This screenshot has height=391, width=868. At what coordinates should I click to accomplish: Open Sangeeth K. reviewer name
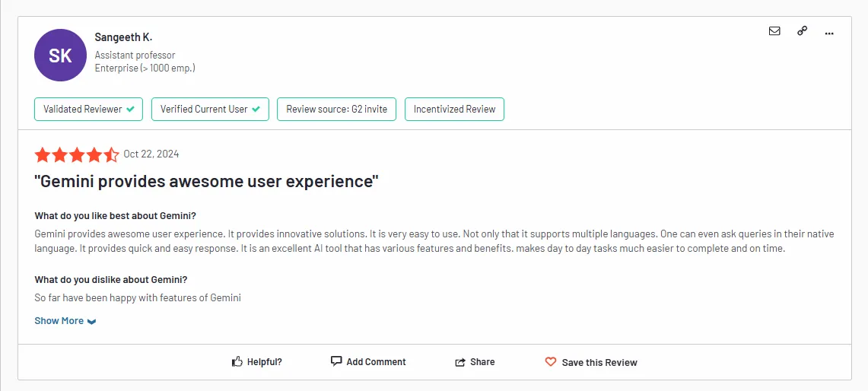coord(123,37)
